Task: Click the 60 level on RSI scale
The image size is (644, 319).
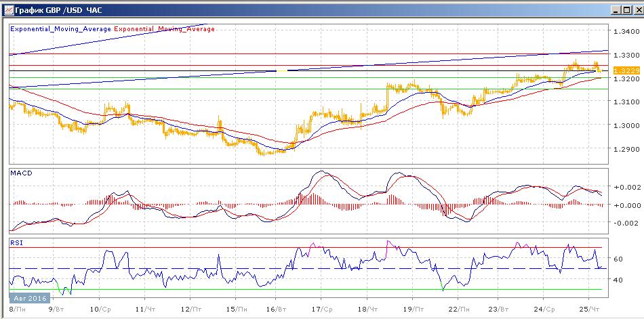Action: [x=617, y=259]
